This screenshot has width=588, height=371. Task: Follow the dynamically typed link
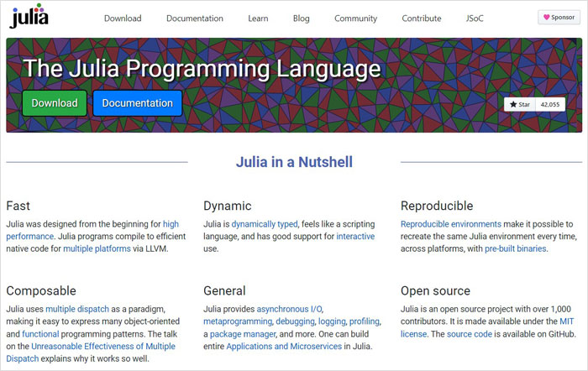click(265, 224)
